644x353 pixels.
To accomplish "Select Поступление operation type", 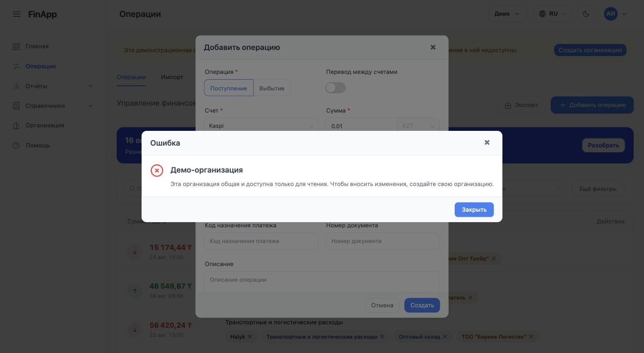I will point(228,88).
